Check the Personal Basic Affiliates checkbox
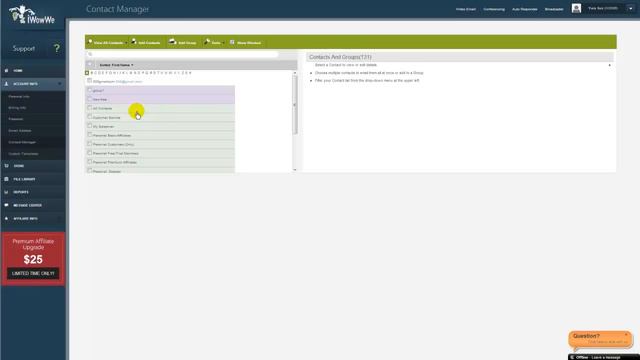 [89, 135]
